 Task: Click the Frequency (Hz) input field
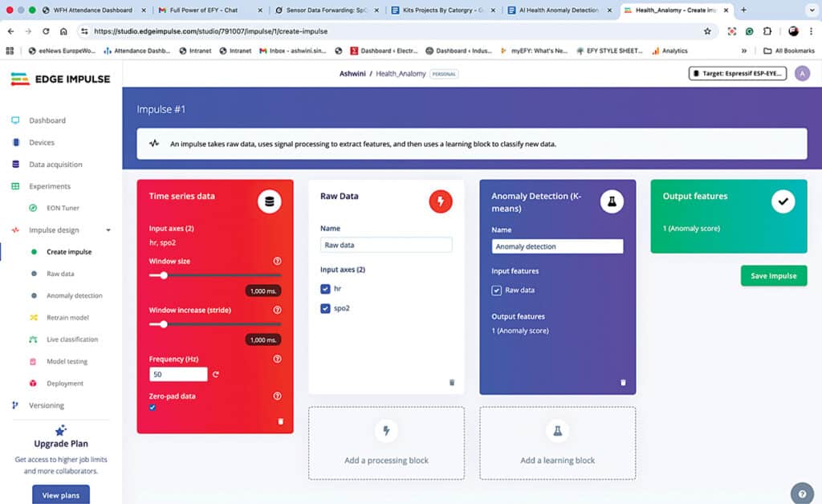178,374
